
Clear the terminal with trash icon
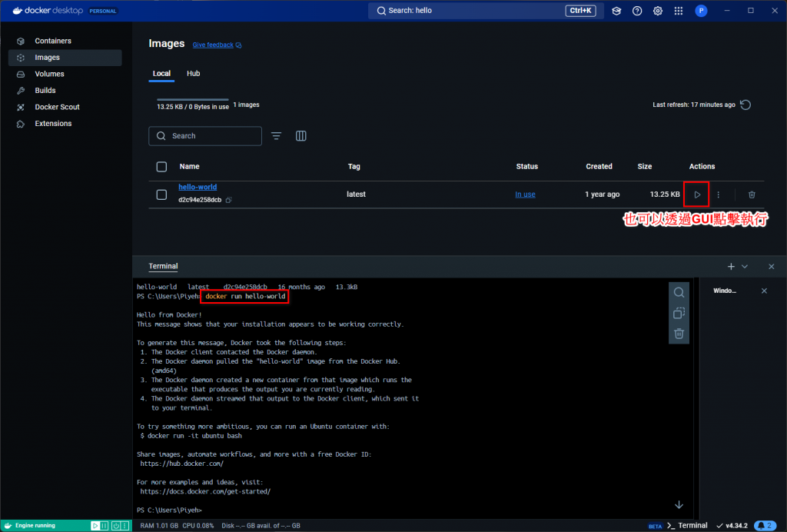[x=679, y=334]
